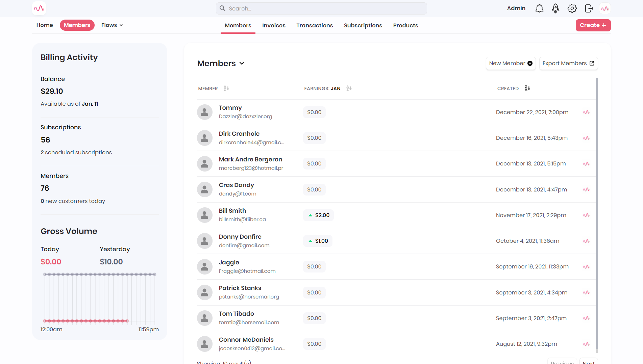The height and width of the screenshot is (364, 643).
Task: Click the 2 scheduled subscriptions text
Action: pyautogui.click(x=76, y=153)
